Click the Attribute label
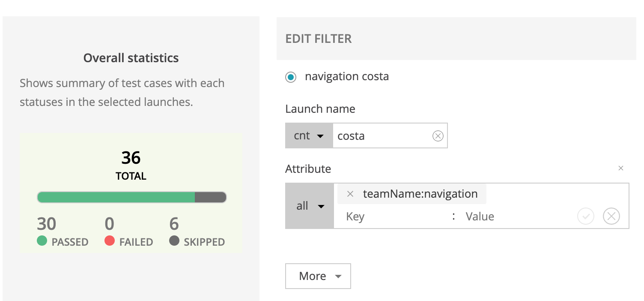Viewport: 644px width, 301px height. tap(308, 169)
